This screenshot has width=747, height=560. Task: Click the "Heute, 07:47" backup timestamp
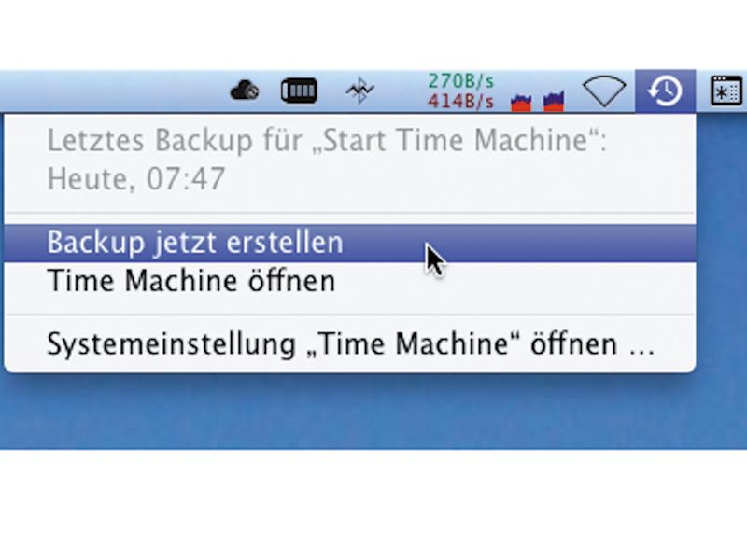tap(135, 179)
